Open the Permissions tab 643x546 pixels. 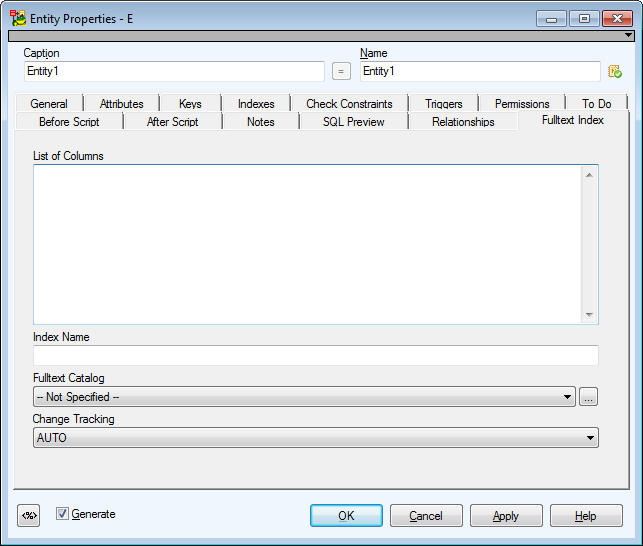522,104
